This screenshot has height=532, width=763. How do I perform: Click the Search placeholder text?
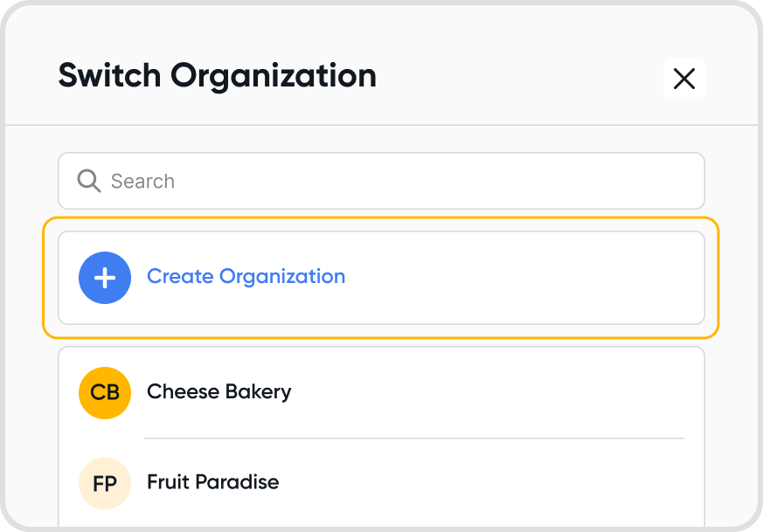pyautogui.click(x=142, y=182)
